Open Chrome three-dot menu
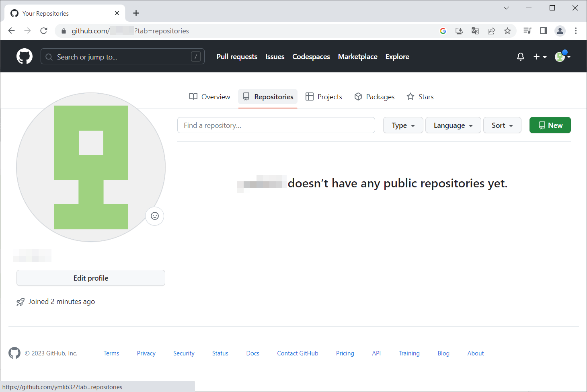Image resolution: width=587 pixels, height=392 pixels. (576, 31)
